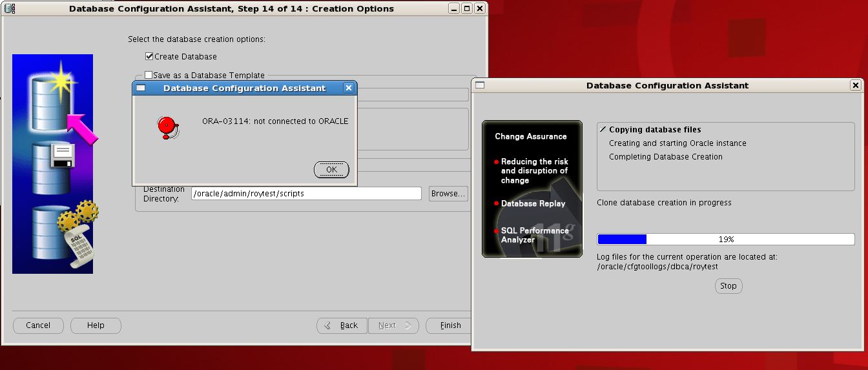Click the Finish button
Viewport: 868px width, 370px height.
[x=450, y=325]
